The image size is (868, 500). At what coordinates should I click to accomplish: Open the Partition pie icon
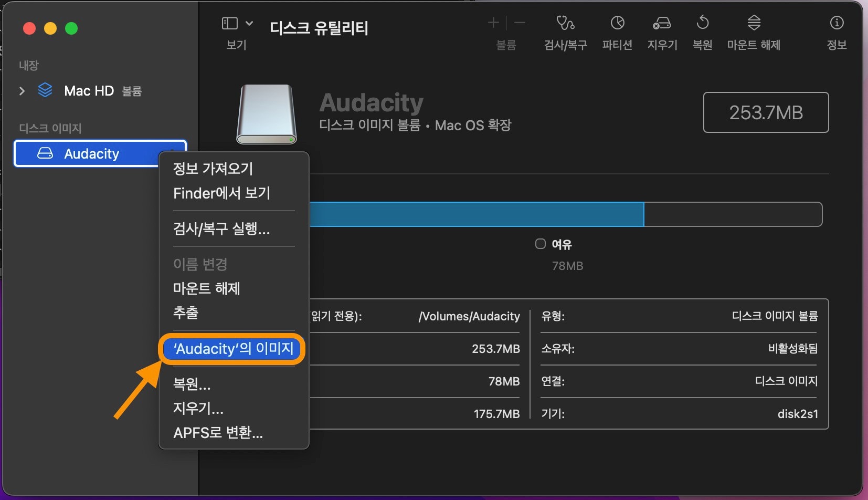[x=617, y=23]
